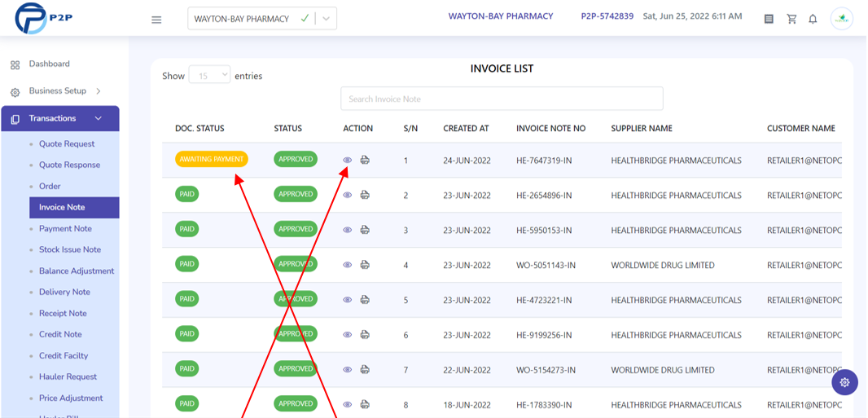This screenshot has height=418, width=868.
Task: Go to the Dashboard
Action: [x=50, y=64]
